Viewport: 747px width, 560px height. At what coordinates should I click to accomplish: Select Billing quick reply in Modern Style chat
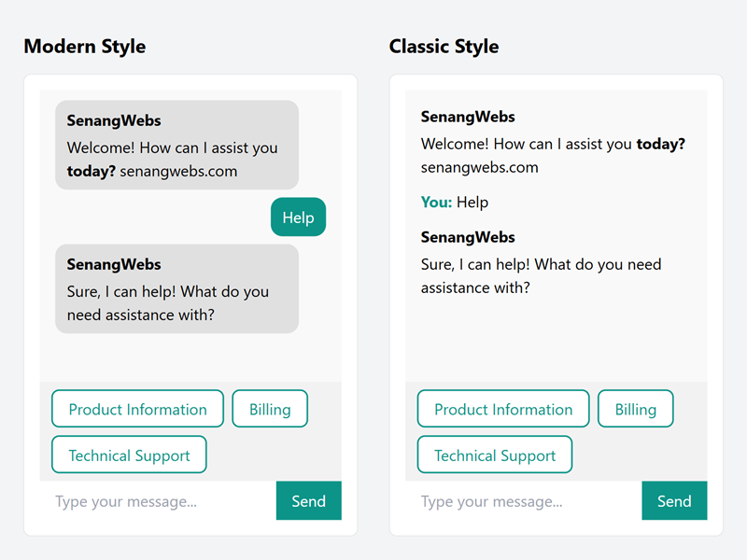(270, 409)
